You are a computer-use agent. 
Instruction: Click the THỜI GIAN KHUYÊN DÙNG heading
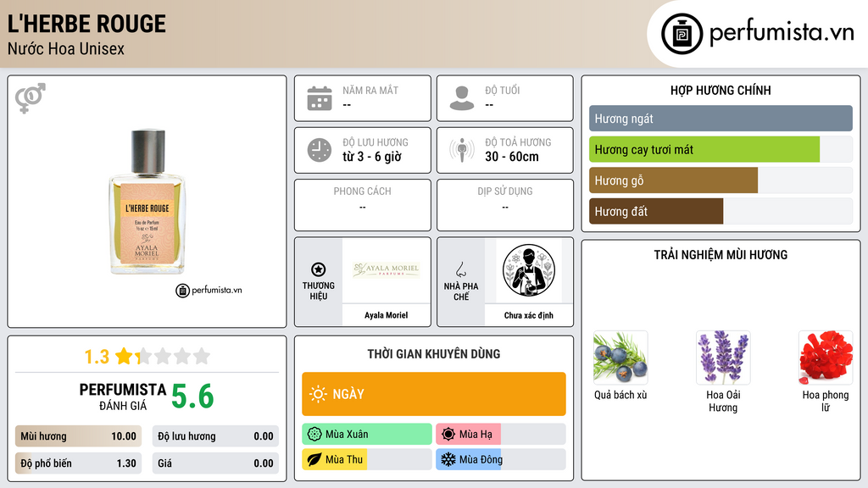pyautogui.click(x=434, y=354)
